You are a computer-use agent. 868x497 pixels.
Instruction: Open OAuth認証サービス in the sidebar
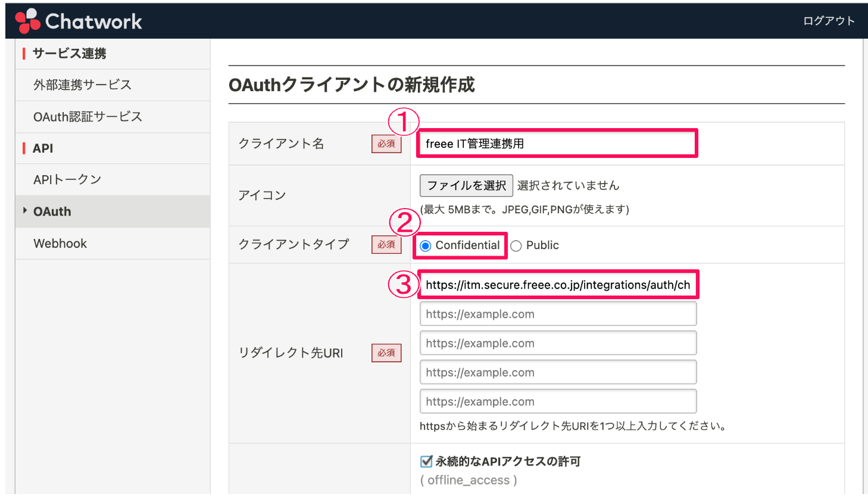click(113, 117)
